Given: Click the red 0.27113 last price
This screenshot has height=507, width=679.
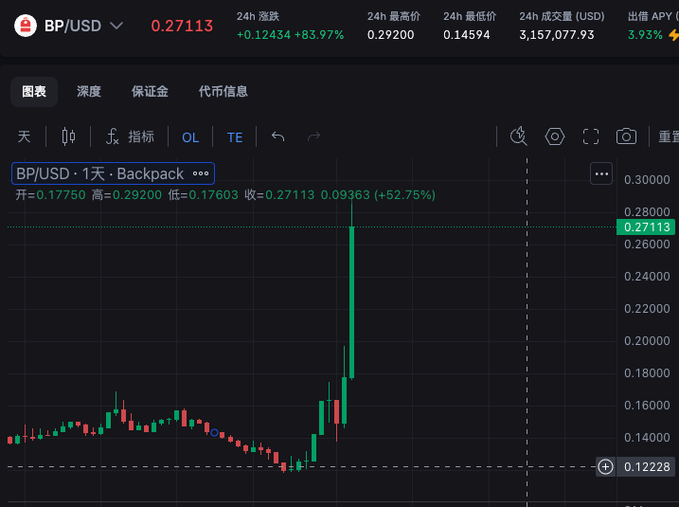Looking at the screenshot, I should pos(182,26).
